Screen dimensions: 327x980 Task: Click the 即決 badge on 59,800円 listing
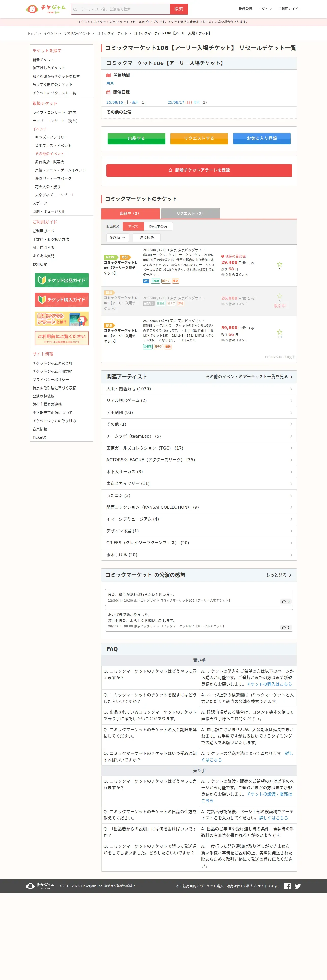109,326
